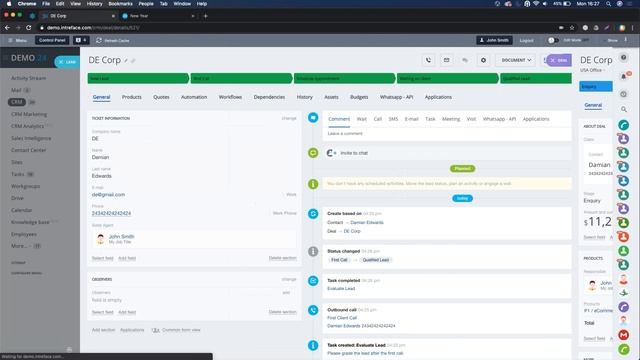The height and width of the screenshot is (360, 640).
Task: Open the Assets tab
Action: click(331, 97)
